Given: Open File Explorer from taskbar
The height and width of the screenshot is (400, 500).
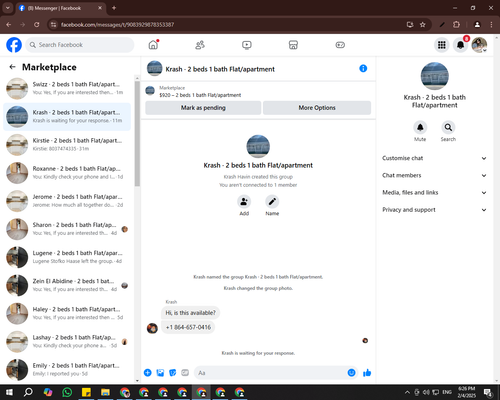Looking at the screenshot, I should click(x=105, y=392).
